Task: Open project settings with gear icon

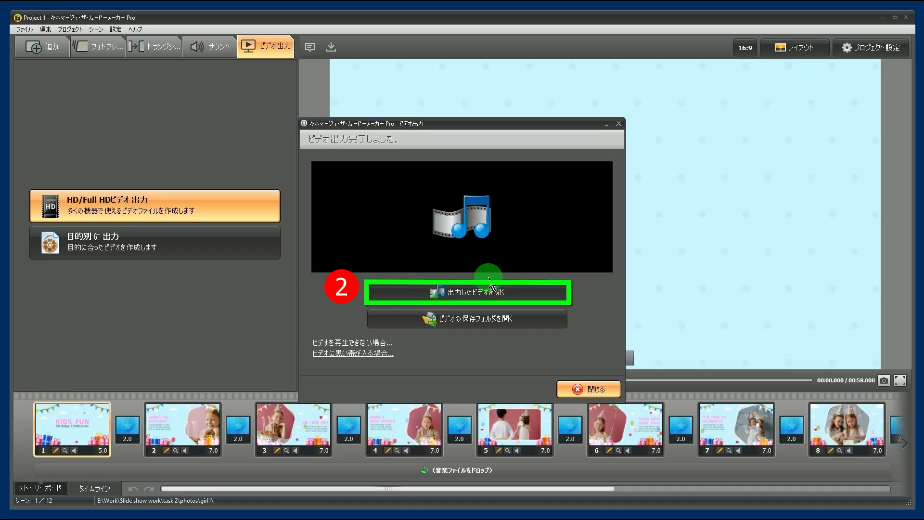Action: [869, 47]
